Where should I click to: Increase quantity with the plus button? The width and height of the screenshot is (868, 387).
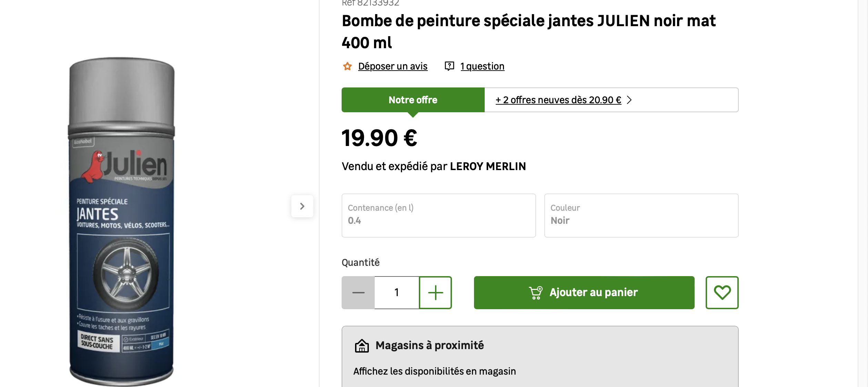[x=435, y=293]
